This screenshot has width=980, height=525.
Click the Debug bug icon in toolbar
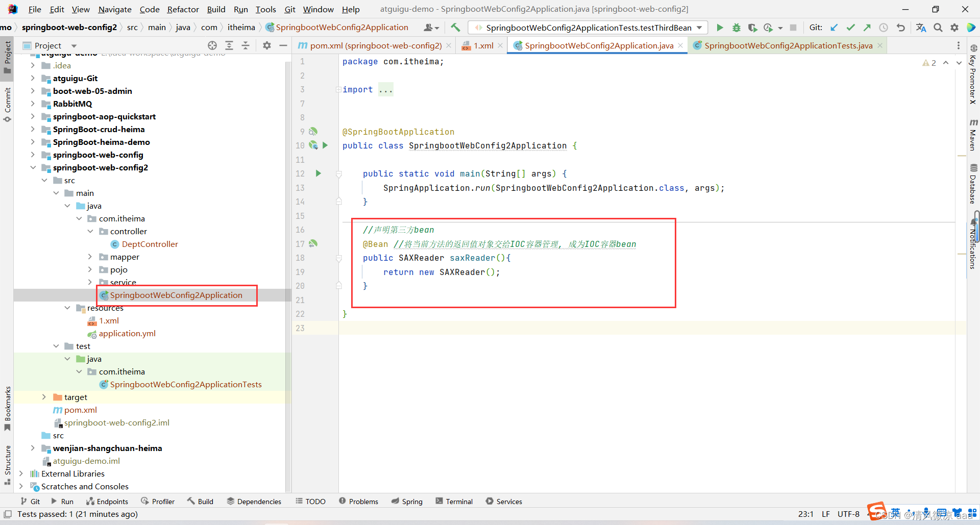(736, 28)
